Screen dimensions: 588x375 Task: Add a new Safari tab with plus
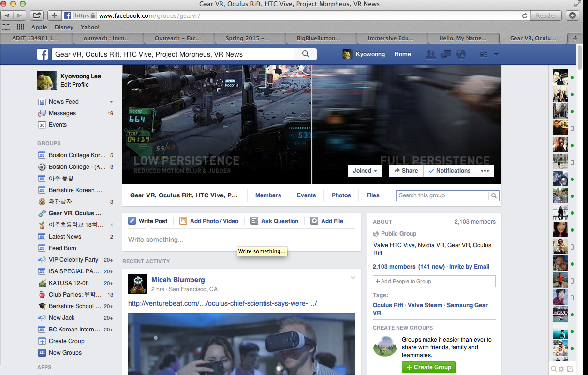tap(575, 38)
